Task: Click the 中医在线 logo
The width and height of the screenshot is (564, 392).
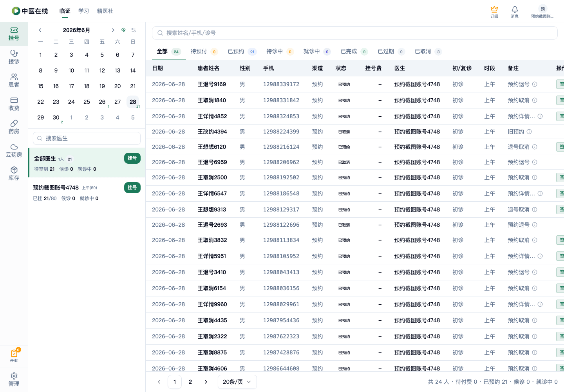Action: point(30,11)
